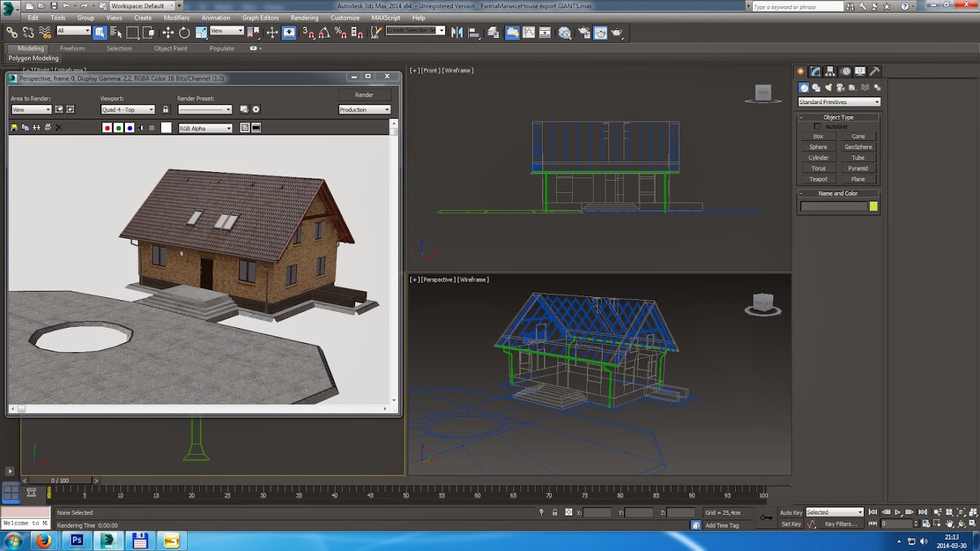Click the teapot Render Production icon

[x=616, y=33]
